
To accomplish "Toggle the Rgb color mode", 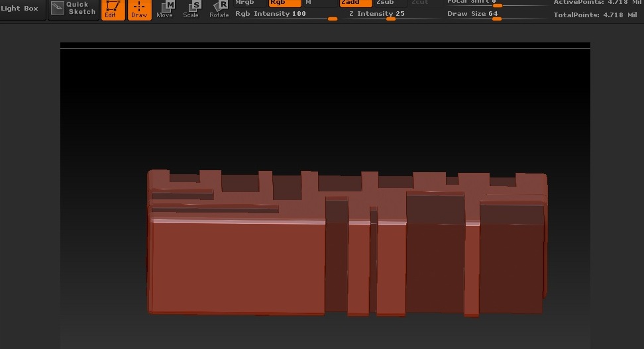I will coord(285,3).
